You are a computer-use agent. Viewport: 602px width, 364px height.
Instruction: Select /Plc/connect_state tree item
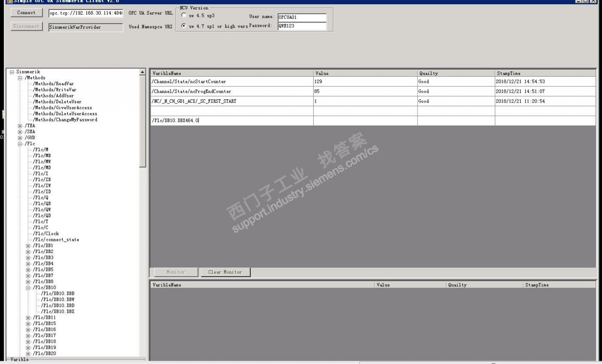pyautogui.click(x=56, y=240)
